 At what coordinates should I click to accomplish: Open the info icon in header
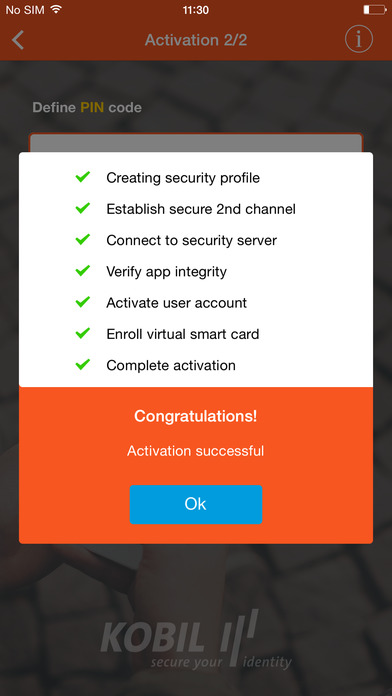(x=359, y=40)
